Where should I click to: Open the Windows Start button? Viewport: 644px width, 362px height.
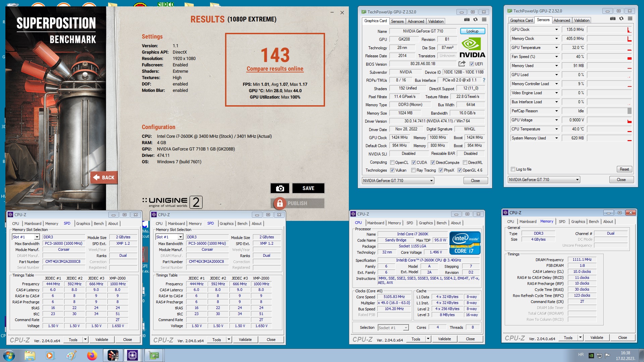[x=9, y=355]
